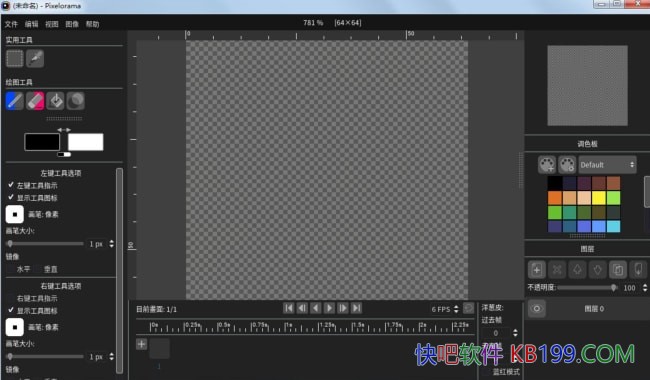Adjust layer opacity 100 stepper

tap(645, 287)
